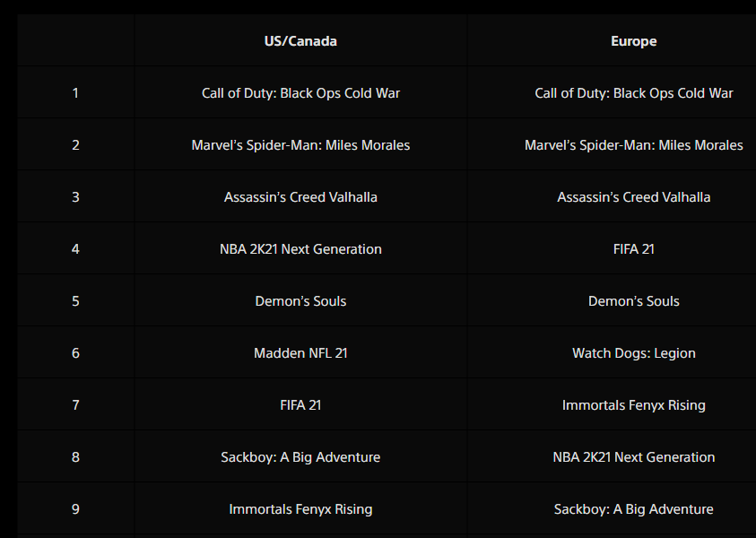Screen dimensions: 756x538
Task: Select Call of Duty in Europe column
Action: point(633,93)
